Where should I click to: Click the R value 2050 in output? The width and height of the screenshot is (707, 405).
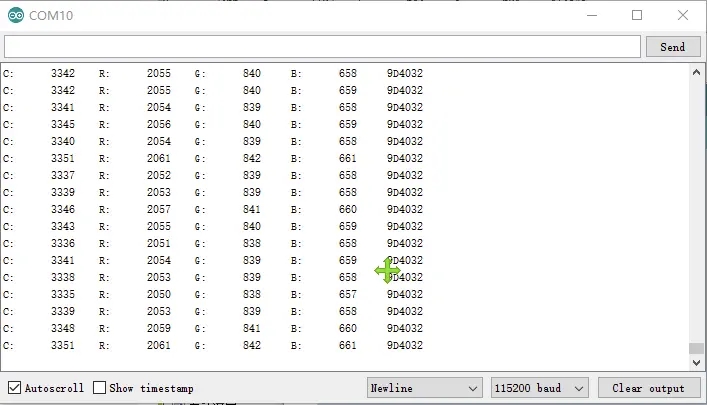[x=158, y=294]
